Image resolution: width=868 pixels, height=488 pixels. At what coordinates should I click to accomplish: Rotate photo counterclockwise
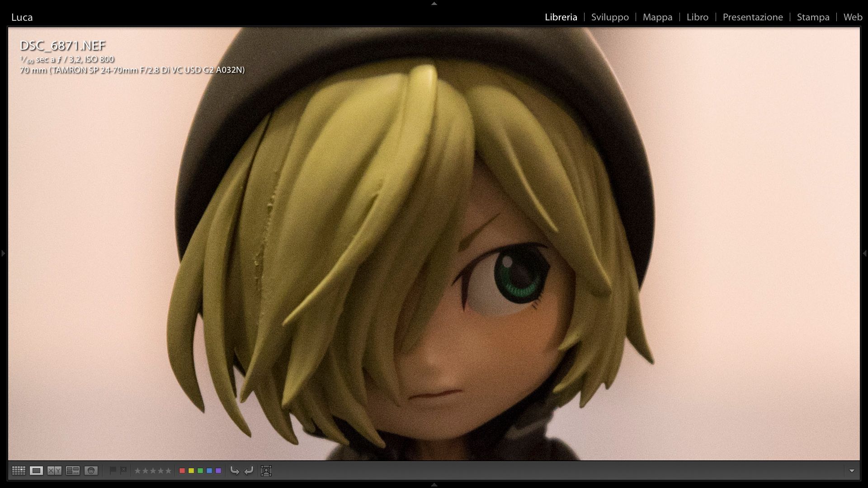(235, 471)
